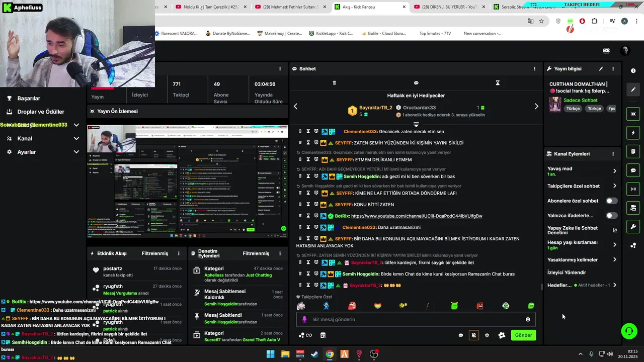Click chat panel vertical scrollbar
This screenshot has height=362, width=644.
click(x=541, y=287)
